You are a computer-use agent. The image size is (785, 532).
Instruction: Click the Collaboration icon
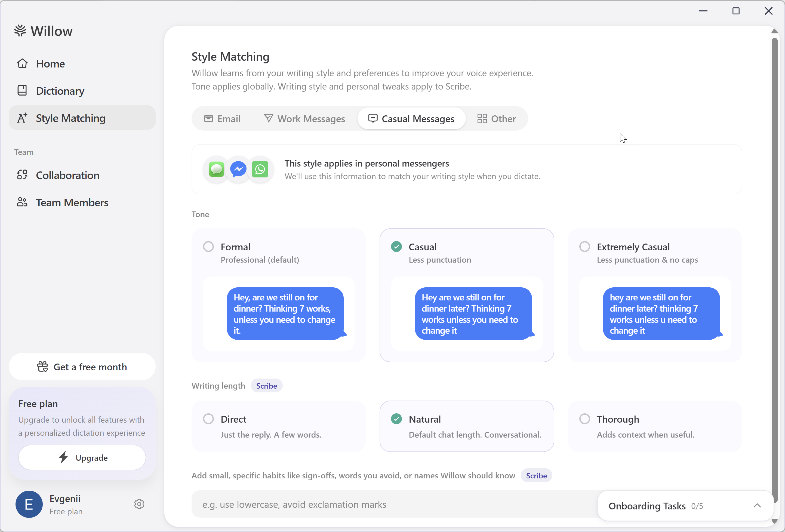pyautogui.click(x=22, y=175)
